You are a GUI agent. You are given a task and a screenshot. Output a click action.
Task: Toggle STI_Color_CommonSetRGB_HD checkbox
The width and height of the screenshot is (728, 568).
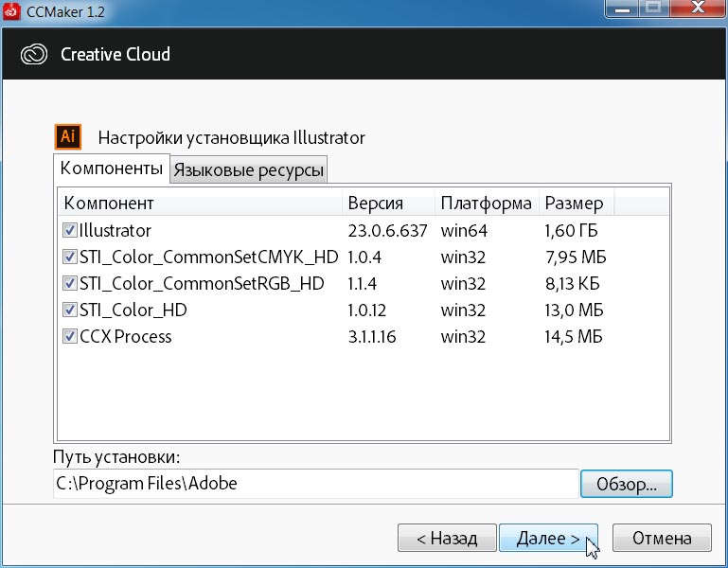point(70,283)
